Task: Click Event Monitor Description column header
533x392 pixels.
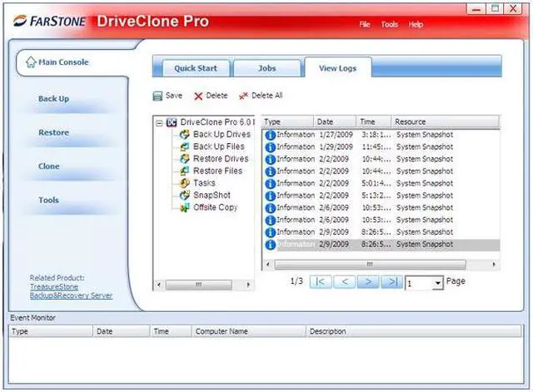Action: (414, 331)
